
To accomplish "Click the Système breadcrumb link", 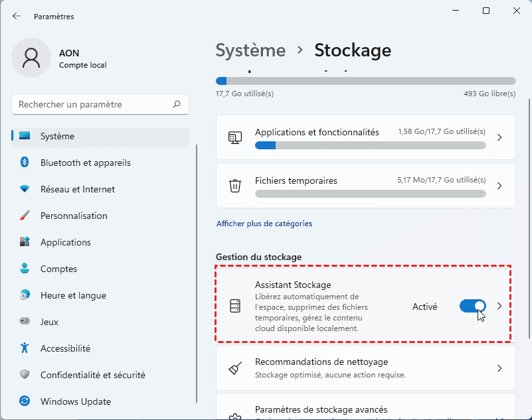I will pos(250,50).
